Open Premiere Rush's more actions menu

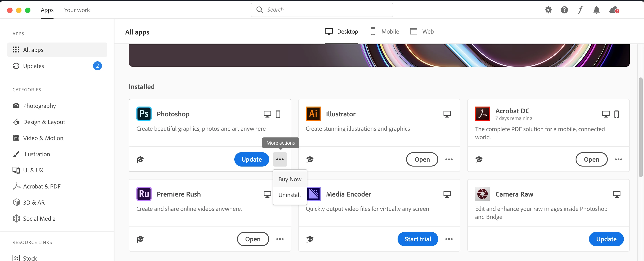coord(280,239)
